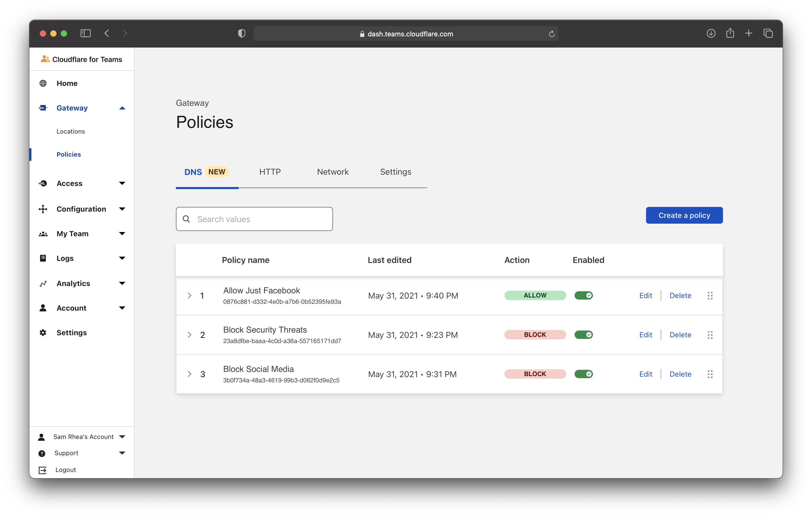Click the Gateway icon in sidebar
This screenshot has width=812, height=517.
(x=43, y=108)
